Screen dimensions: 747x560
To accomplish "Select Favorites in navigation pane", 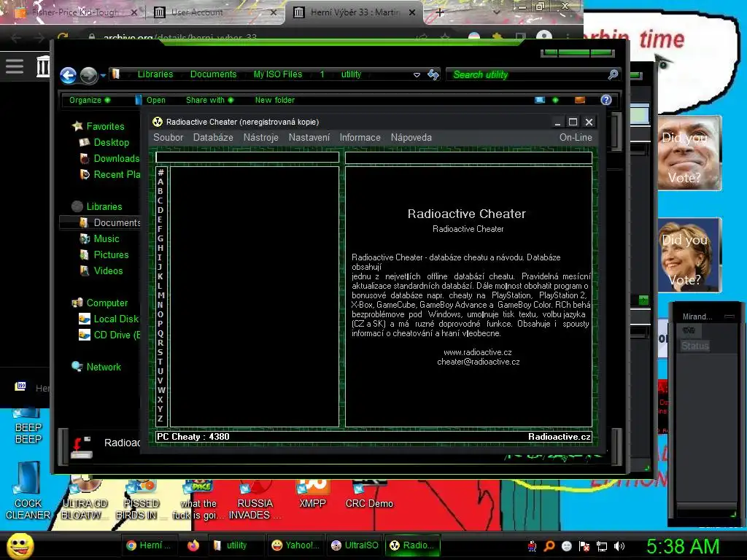I will 98,126.
